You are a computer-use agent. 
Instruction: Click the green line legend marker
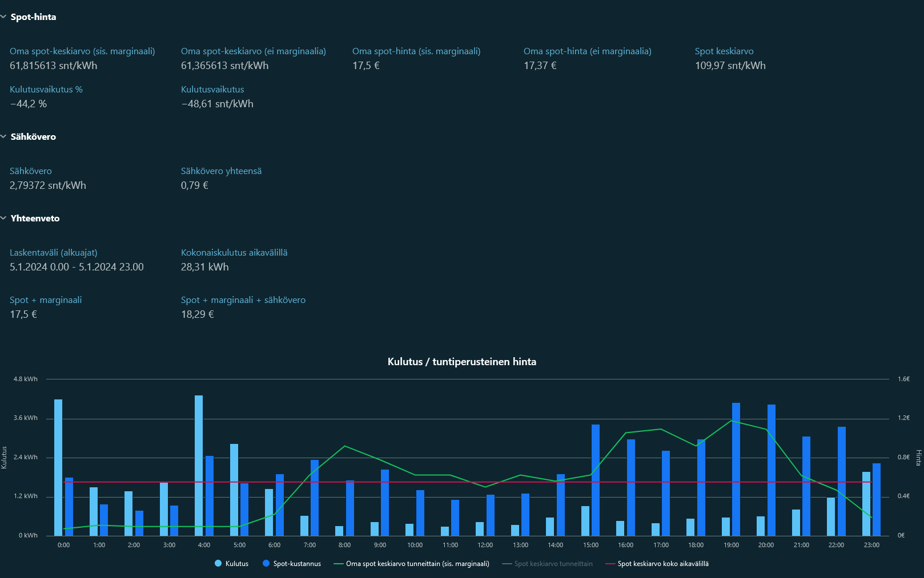click(x=338, y=564)
